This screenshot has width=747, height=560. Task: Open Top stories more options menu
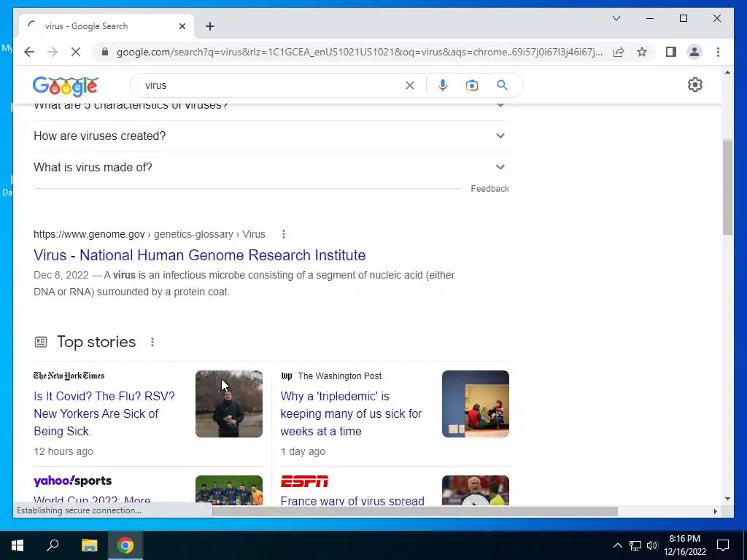[152, 342]
